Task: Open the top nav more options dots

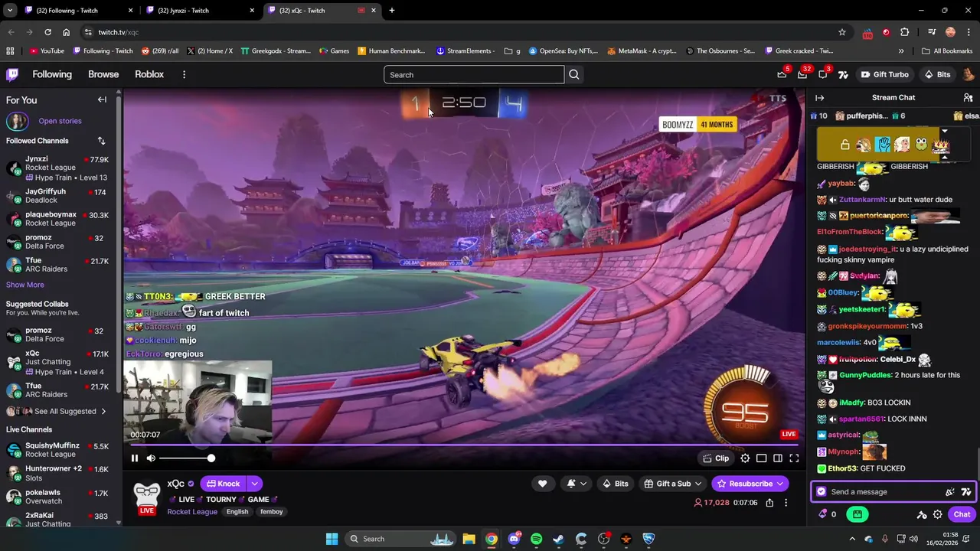Action: pyautogui.click(x=184, y=74)
